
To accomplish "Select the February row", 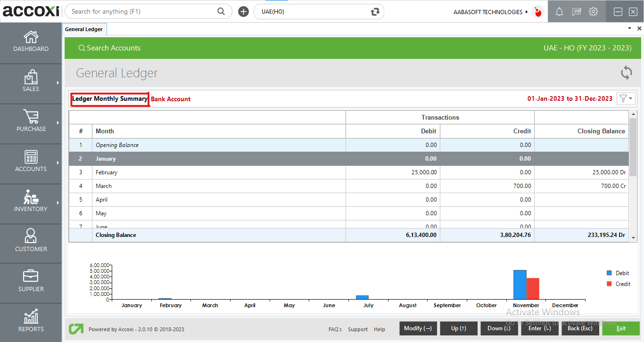I will click(349, 172).
